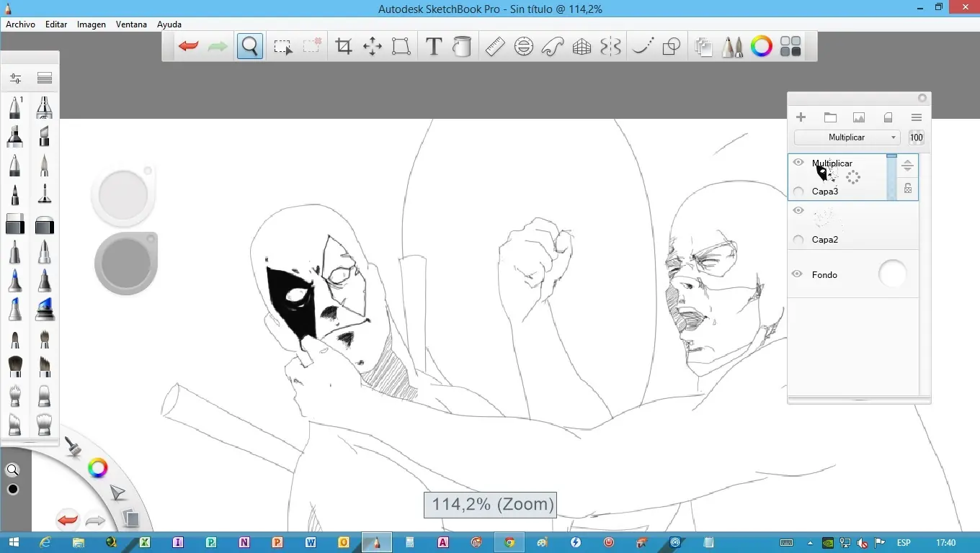Open Word from the taskbar
This screenshot has width=980, height=553.
pyautogui.click(x=311, y=542)
